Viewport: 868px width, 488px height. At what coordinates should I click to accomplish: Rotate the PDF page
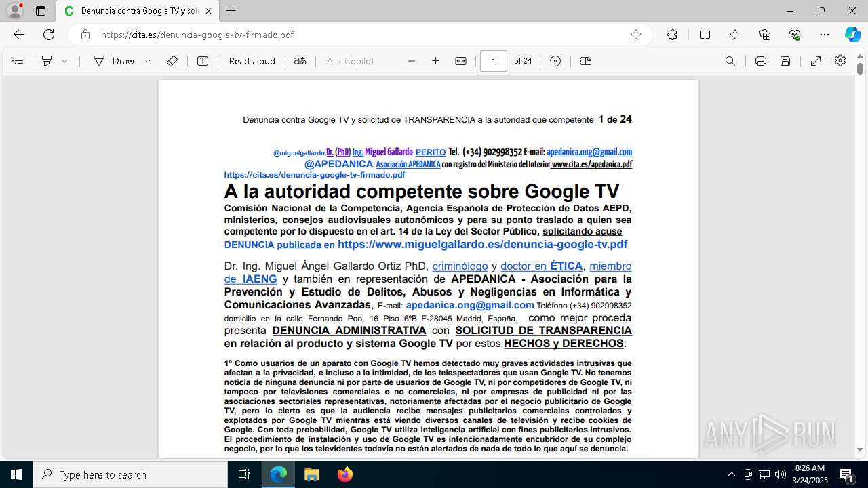point(555,61)
